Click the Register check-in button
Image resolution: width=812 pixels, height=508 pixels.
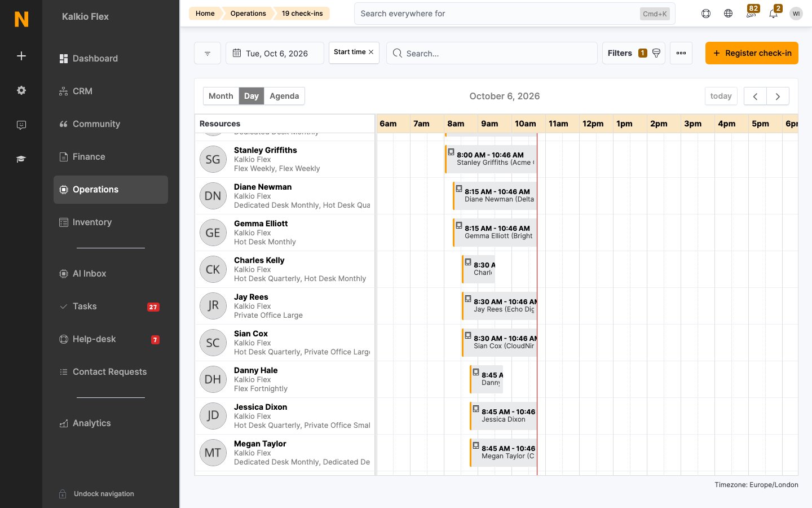[x=752, y=53]
